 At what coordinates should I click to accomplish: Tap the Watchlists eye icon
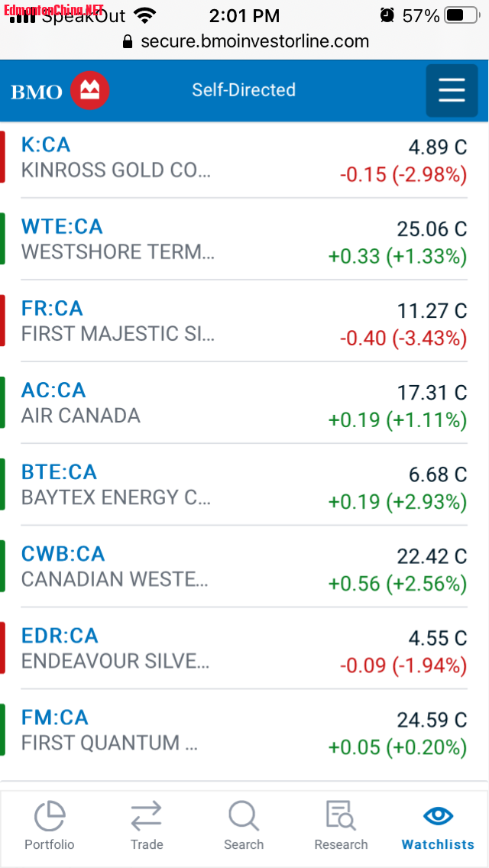tap(438, 816)
